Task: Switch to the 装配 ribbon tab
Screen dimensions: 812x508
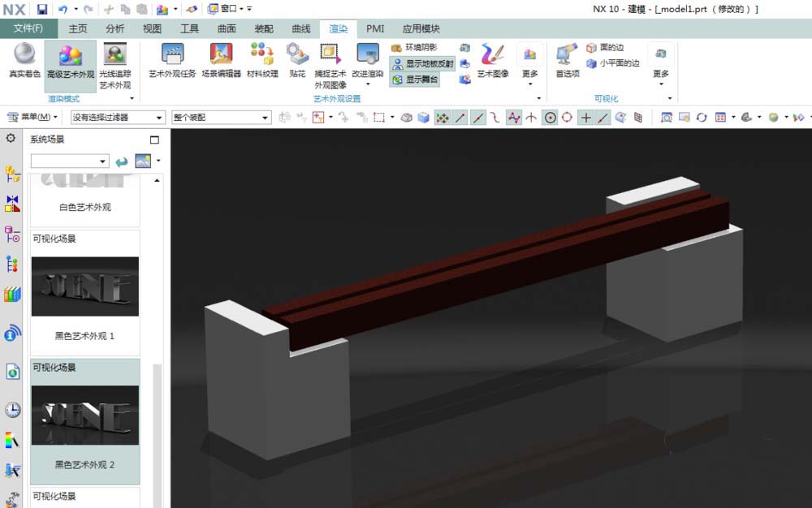Action: click(264, 28)
